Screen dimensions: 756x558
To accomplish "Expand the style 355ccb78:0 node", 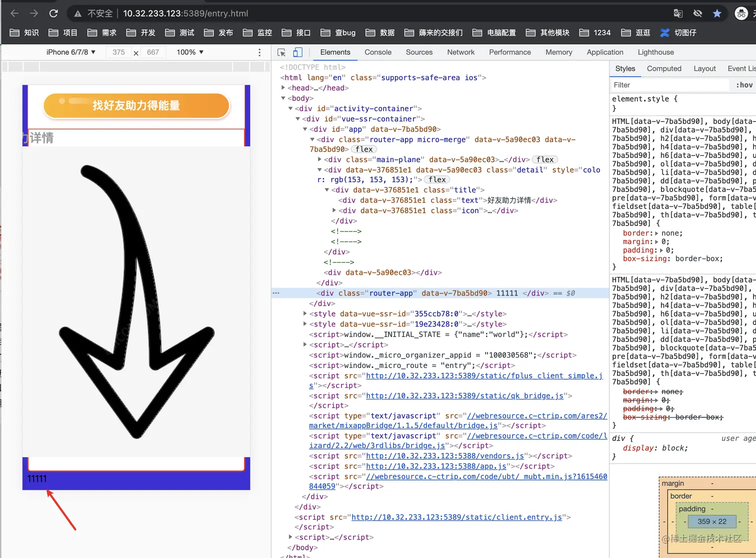I will [305, 313].
